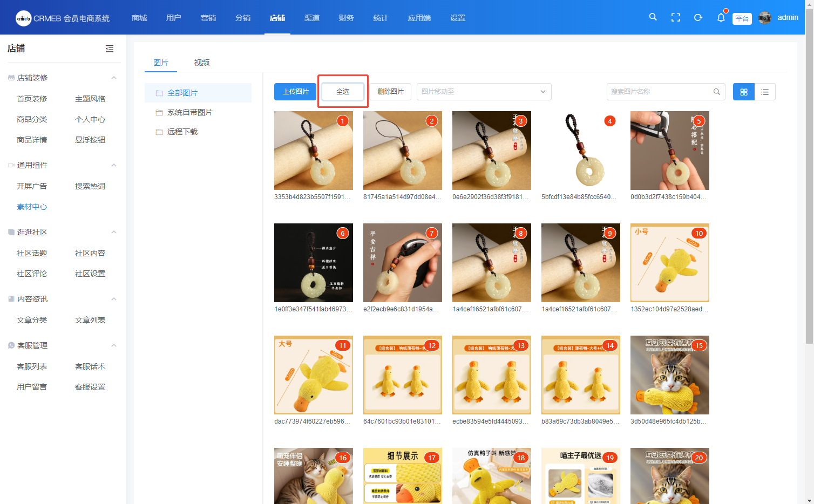Open the notifications bell
814x504 pixels.
(x=721, y=17)
